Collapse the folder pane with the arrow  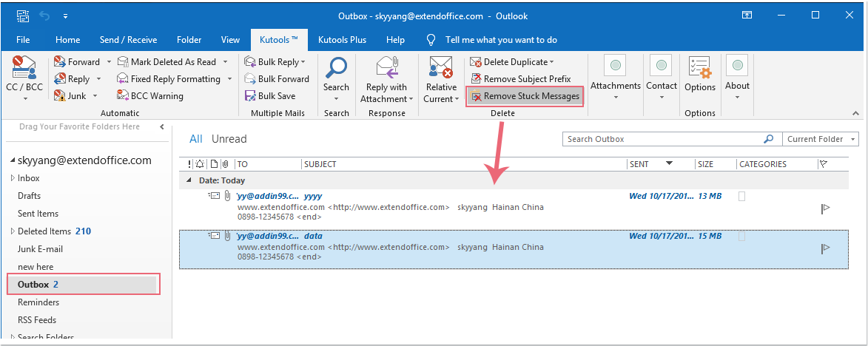point(161,127)
